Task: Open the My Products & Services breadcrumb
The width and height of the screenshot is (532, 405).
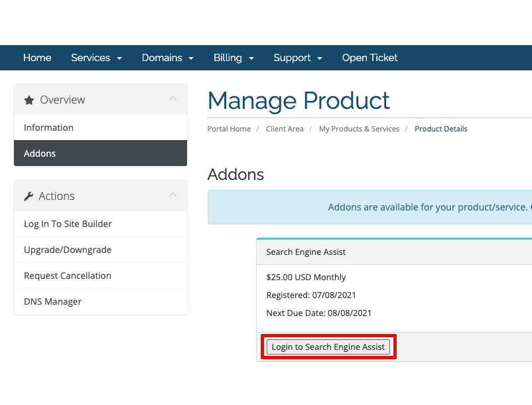Action: [x=359, y=129]
